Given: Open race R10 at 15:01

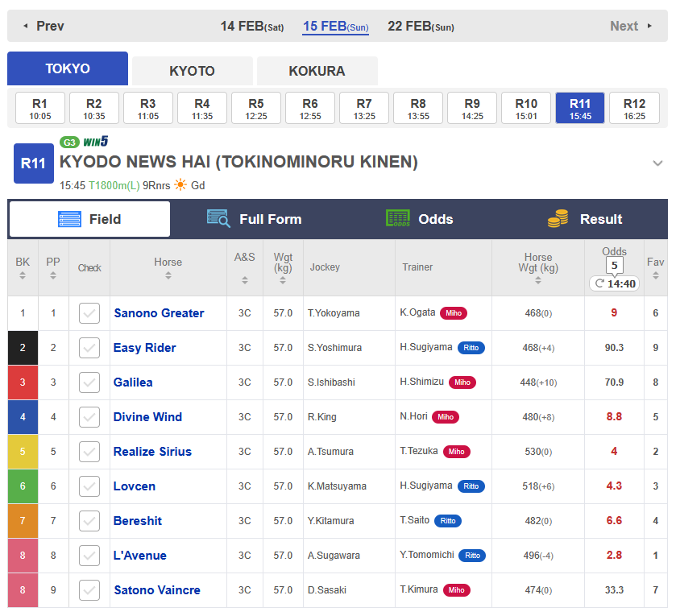Looking at the screenshot, I should (x=526, y=109).
